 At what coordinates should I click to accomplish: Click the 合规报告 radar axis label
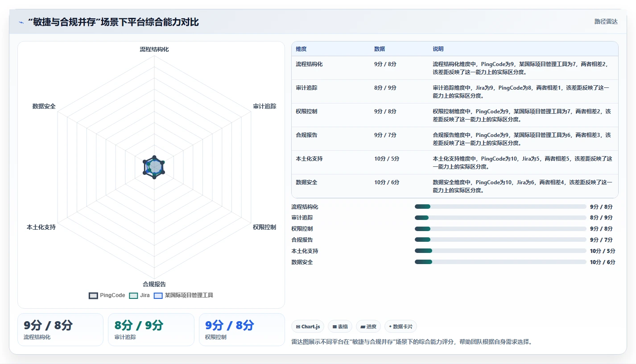(154, 284)
